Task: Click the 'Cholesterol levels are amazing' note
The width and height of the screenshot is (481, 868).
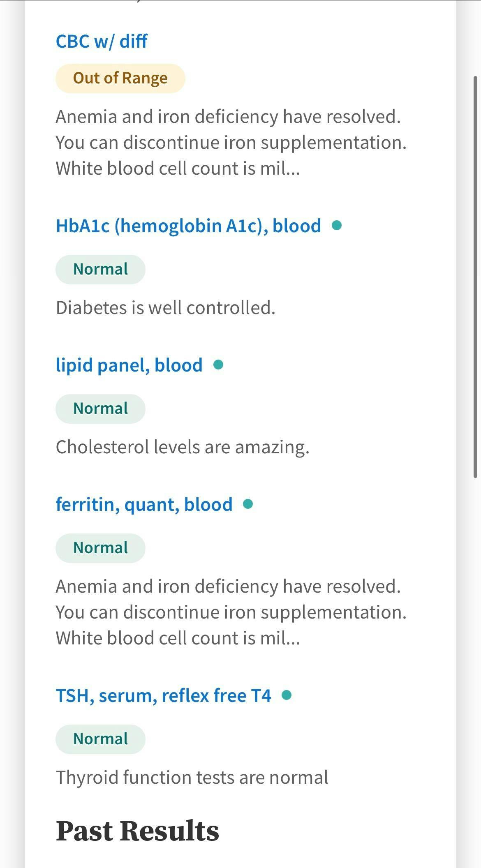Action: pyautogui.click(x=182, y=447)
